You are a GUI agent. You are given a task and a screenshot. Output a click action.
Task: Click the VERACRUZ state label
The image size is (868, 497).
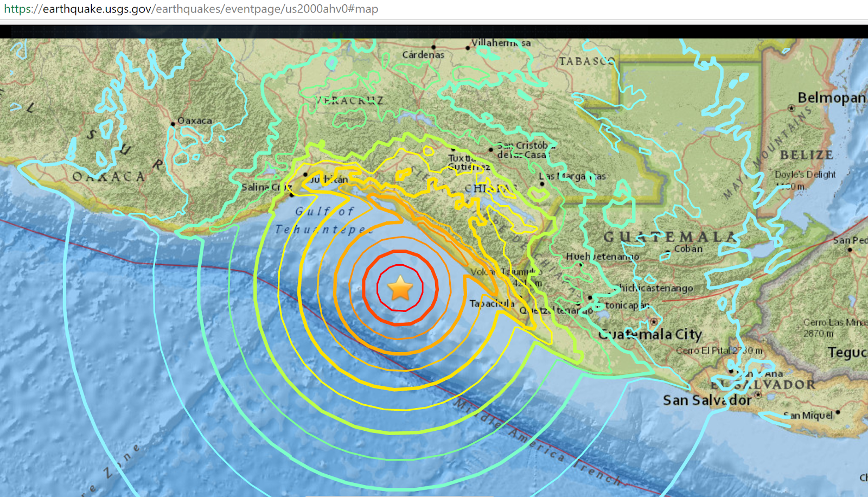(349, 100)
